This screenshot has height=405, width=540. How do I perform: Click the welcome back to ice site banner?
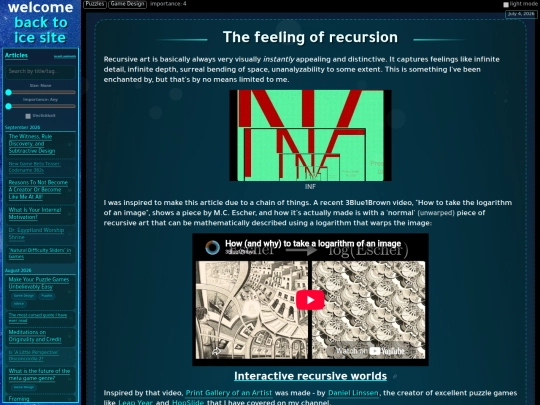(x=40, y=23)
